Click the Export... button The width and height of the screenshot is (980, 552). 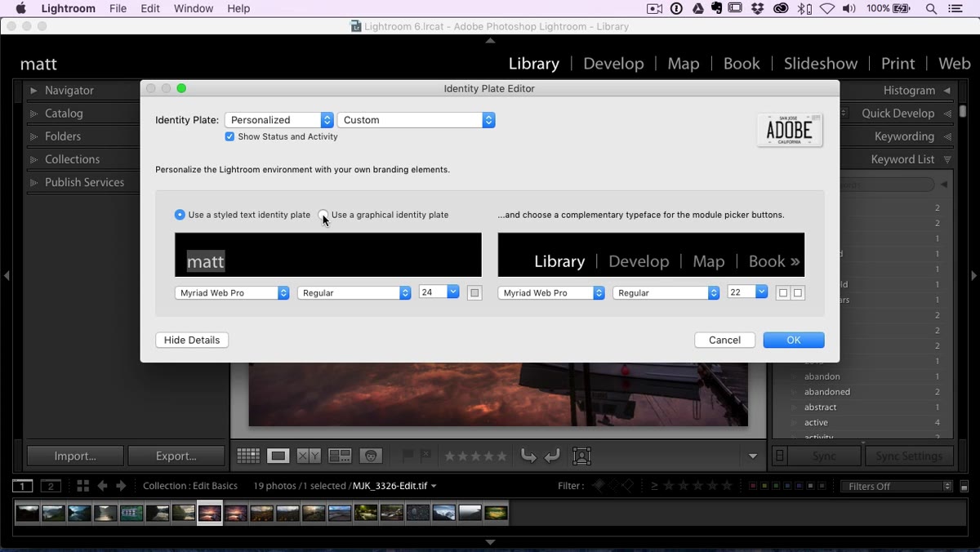tap(176, 456)
